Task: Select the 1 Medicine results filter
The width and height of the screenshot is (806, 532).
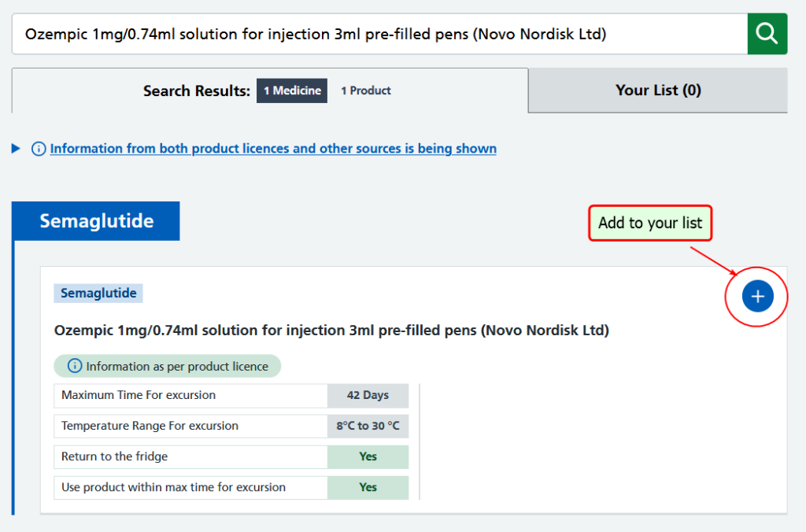Action: point(292,91)
